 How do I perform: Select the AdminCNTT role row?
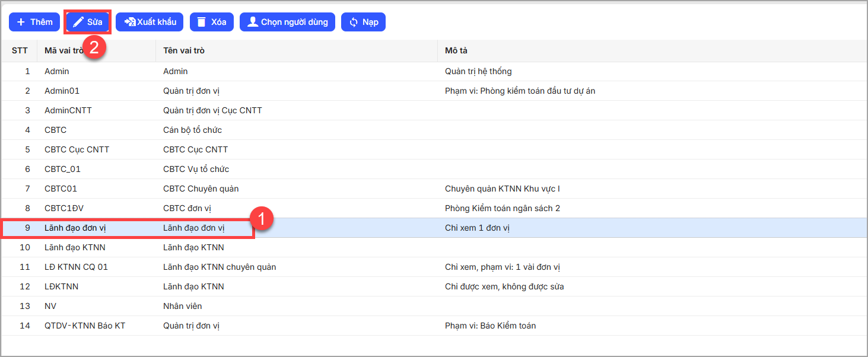tap(68, 110)
